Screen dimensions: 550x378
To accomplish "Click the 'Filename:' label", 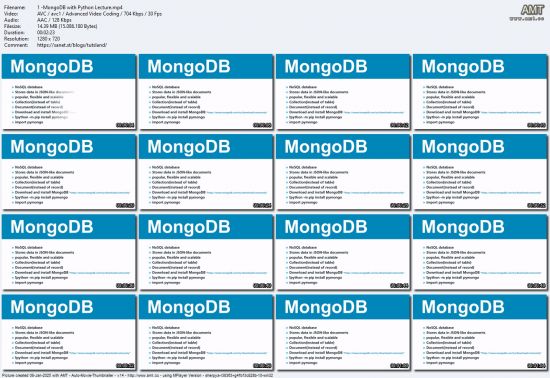I will click(14, 7).
